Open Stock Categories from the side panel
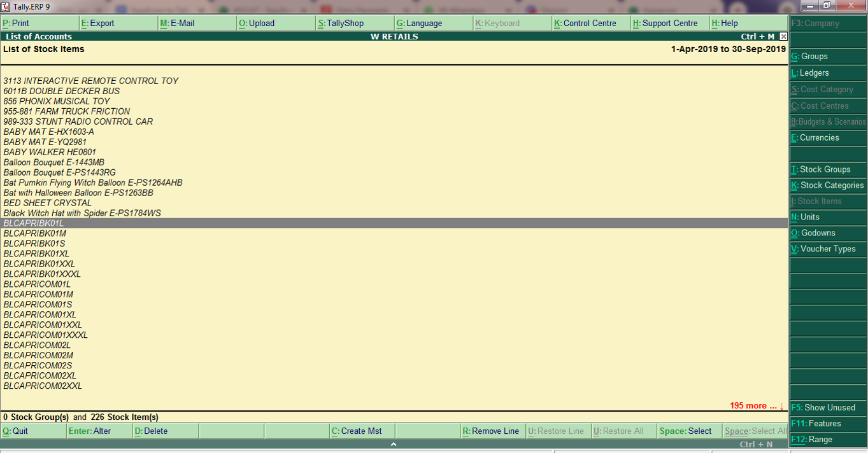Screen dimensions: 868x453 [x=828, y=185]
